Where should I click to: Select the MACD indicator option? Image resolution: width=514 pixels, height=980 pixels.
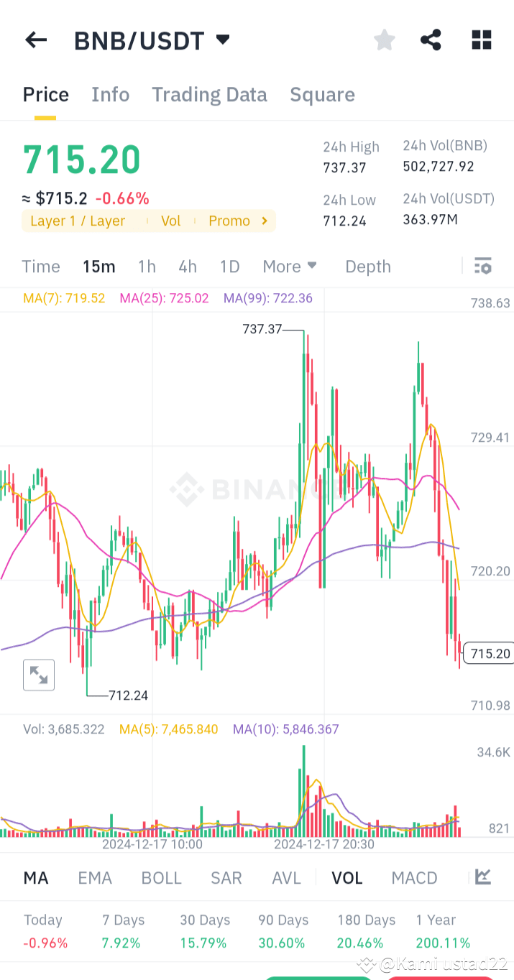[414, 877]
